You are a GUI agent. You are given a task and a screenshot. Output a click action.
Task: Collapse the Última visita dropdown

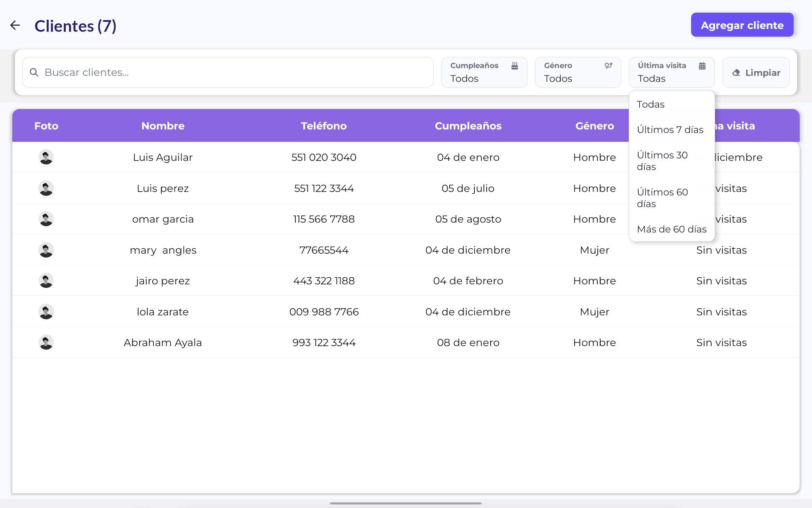pos(671,72)
